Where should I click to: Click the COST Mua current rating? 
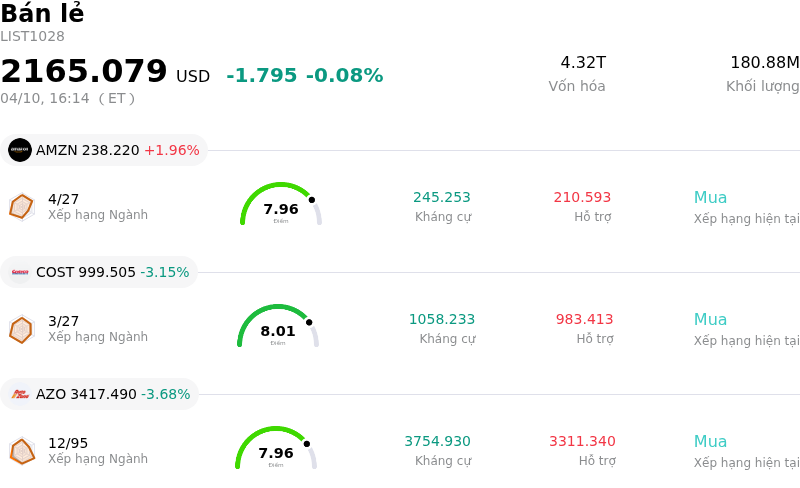click(x=711, y=320)
